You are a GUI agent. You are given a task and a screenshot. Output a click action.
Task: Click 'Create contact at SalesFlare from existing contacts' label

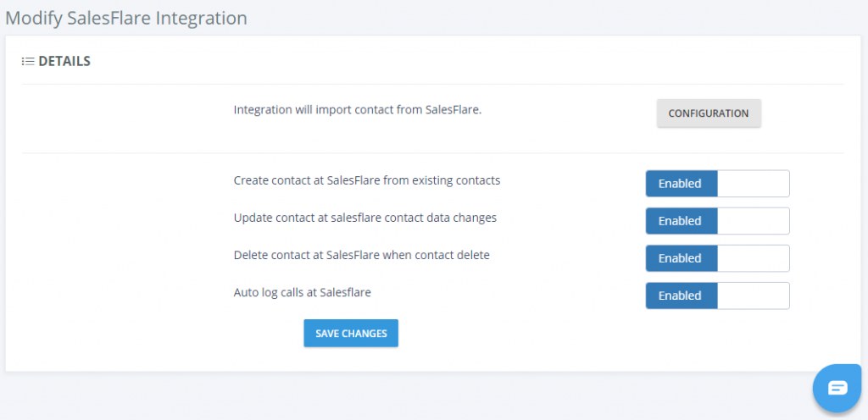click(x=367, y=180)
